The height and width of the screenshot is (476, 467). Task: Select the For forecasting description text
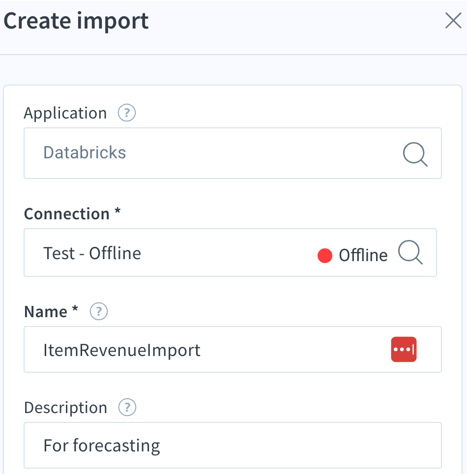(101, 445)
